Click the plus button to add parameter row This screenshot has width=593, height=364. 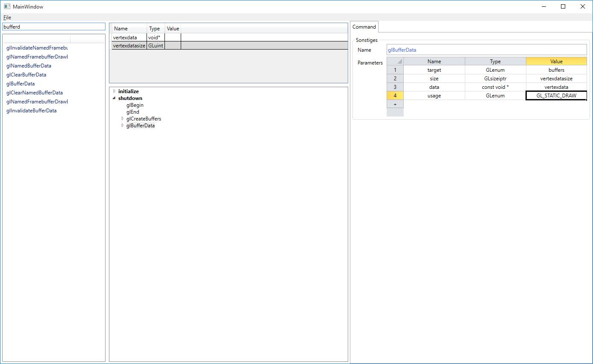395,104
